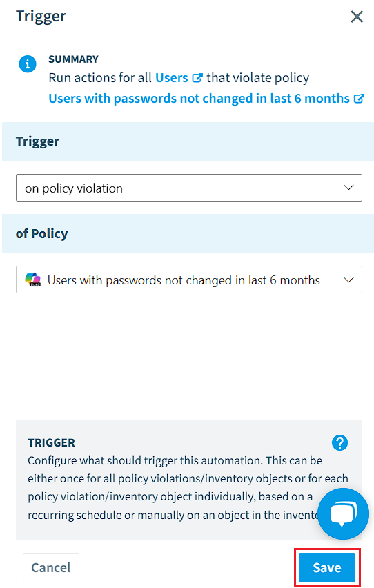Open the chat support bubble
The width and height of the screenshot is (374, 588).
click(343, 513)
